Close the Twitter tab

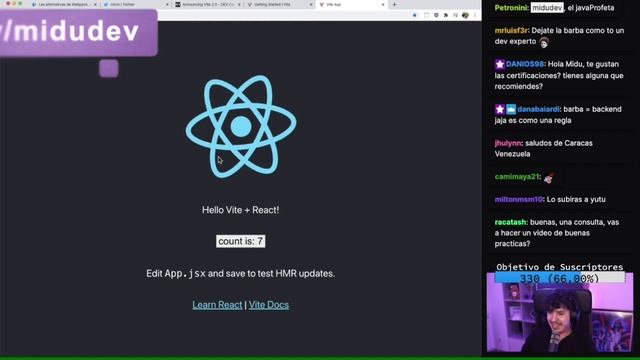[x=167, y=4]
